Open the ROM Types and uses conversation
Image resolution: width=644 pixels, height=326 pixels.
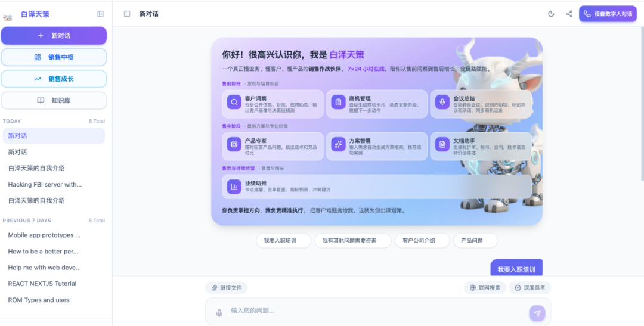tap(54, 300)
